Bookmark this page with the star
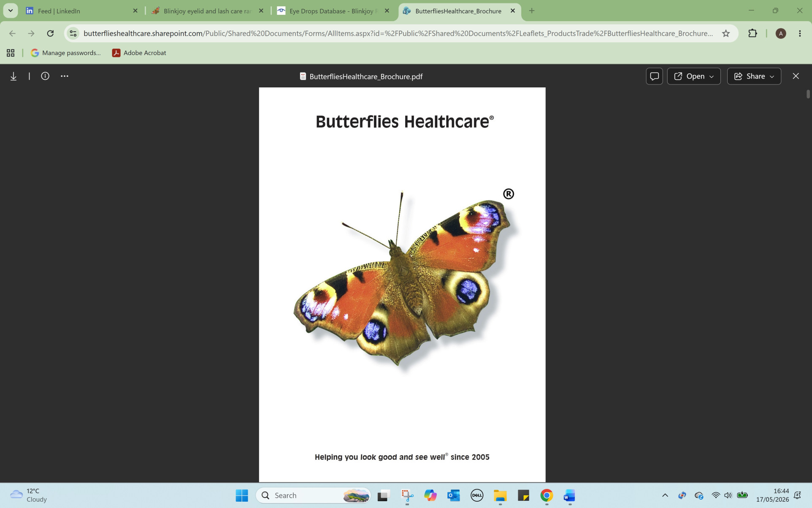Screen dimensions: 812x508 click(x=725, y=33)
